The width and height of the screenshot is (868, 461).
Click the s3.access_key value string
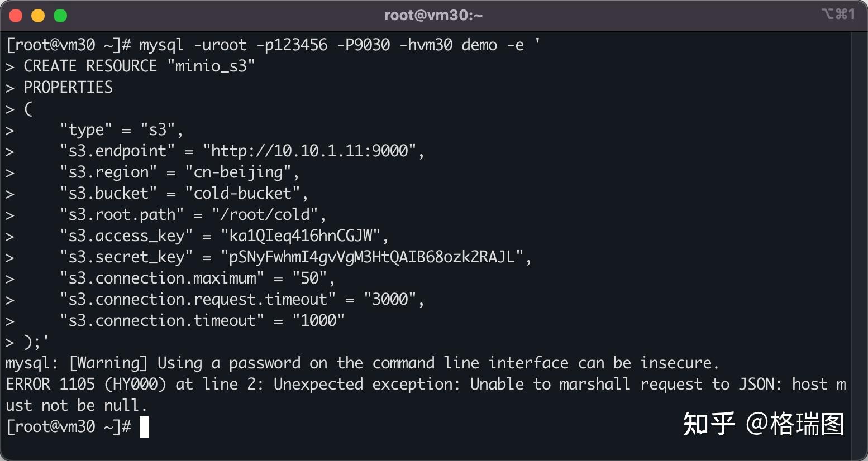coord(304,236)
